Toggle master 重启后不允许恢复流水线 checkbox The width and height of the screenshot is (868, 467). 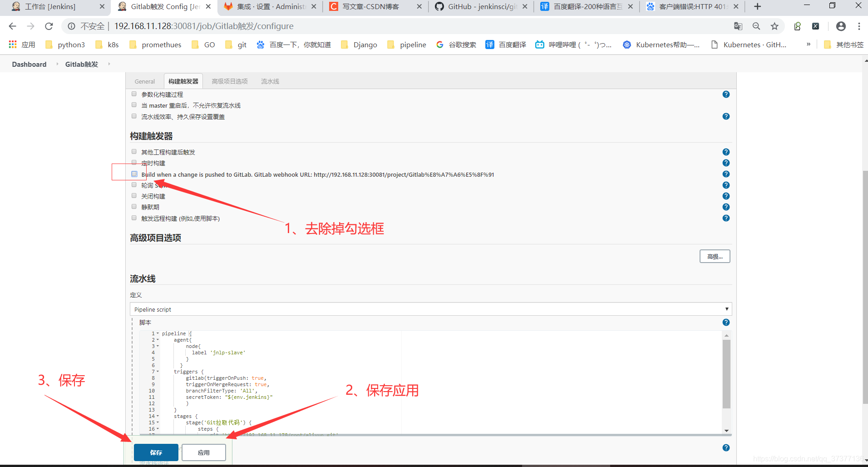pos(134,105)
